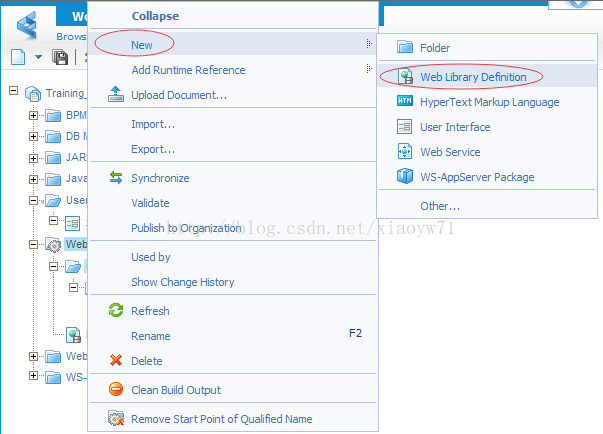
Task: Choose Other... in New submenu
Action: [440, 206]
